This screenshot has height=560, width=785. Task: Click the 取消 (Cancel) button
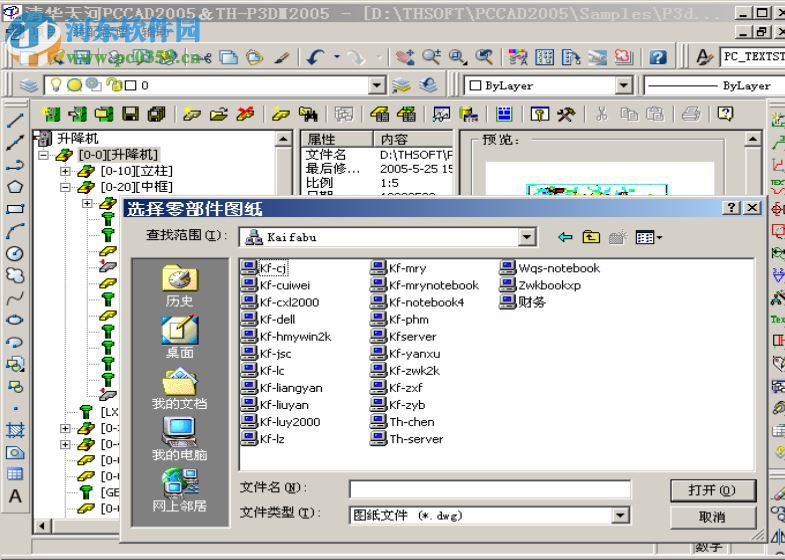click(713, 516)
